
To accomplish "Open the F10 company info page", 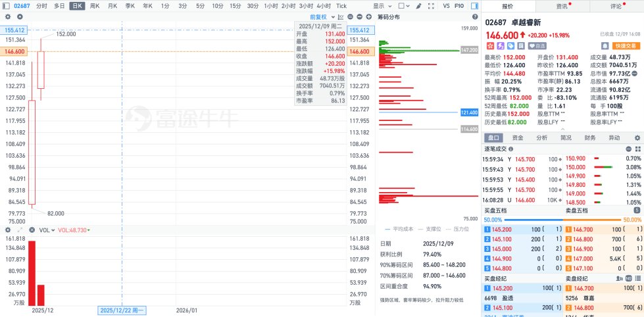I will click(459, 5).
